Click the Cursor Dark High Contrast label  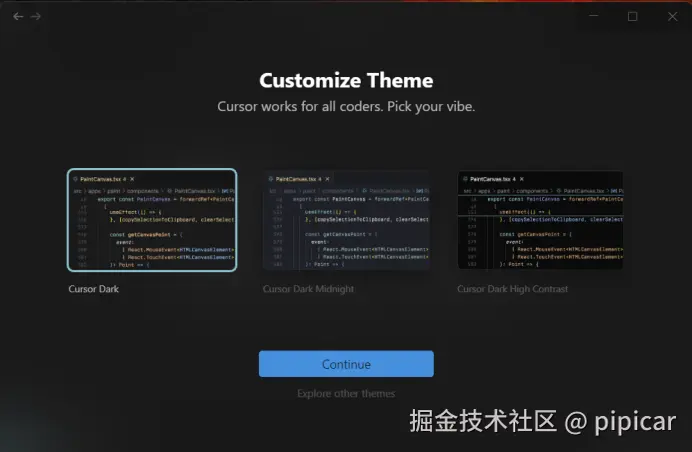pyautogui.click(x=512, y=289)
